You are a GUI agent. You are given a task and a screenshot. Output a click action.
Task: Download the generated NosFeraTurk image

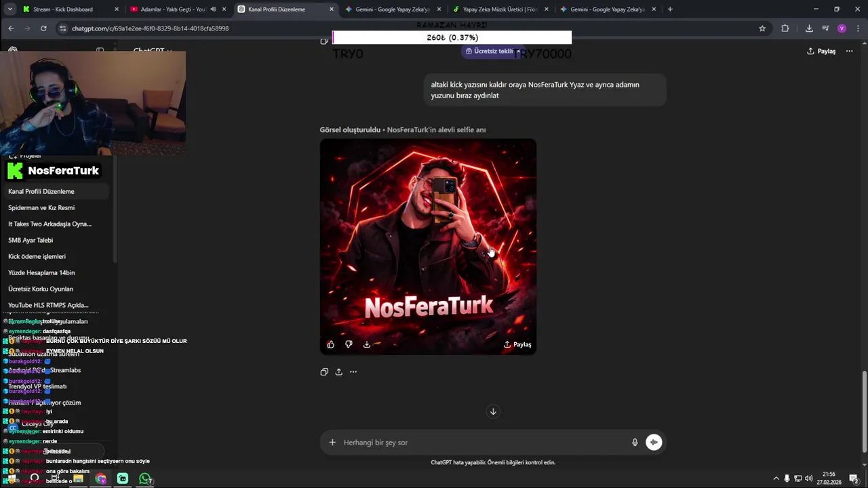367,344
